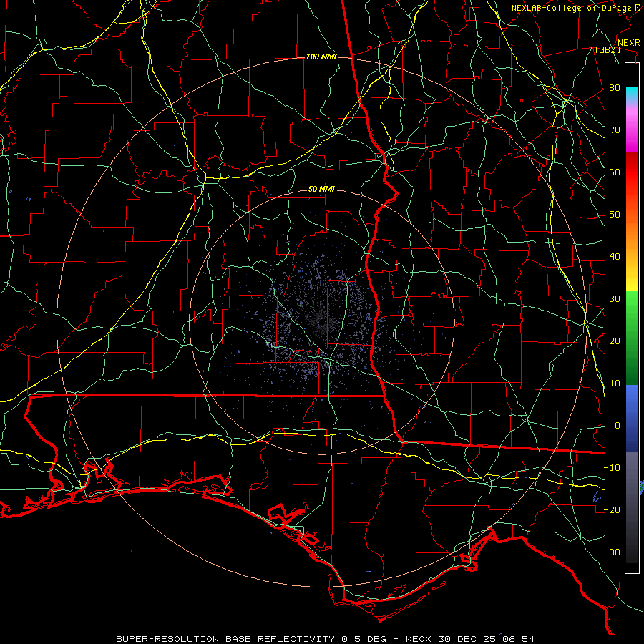Viewport: 644px width, 644px height.
Task: Click the green band of the reflectivity color bar
Action: click(632, 338)
